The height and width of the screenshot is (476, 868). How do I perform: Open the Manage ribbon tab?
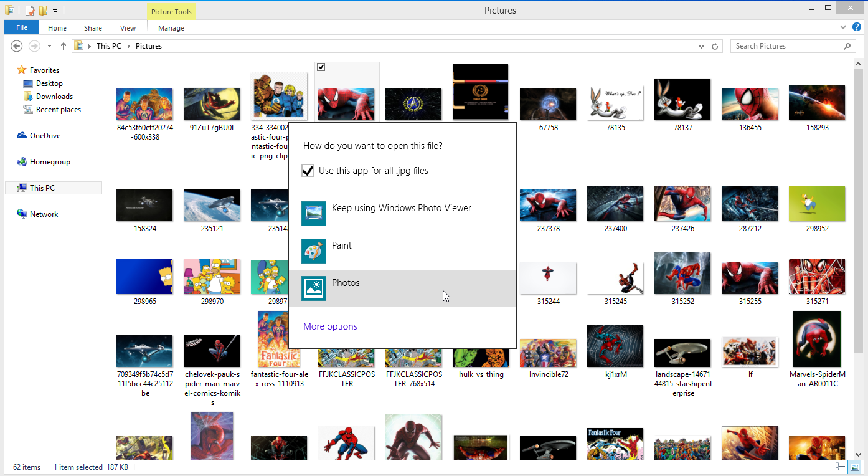coord(171,28)
